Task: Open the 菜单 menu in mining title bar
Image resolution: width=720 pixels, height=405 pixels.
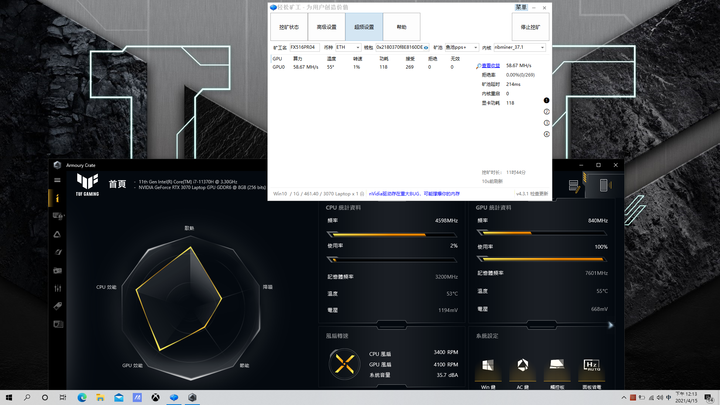Action: [x=521, y=7]
